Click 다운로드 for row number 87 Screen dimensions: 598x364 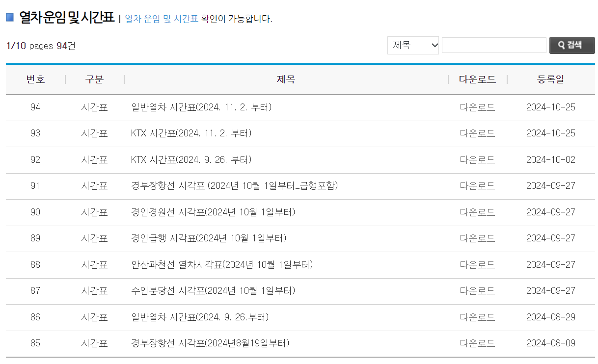(x=477, y=291)
